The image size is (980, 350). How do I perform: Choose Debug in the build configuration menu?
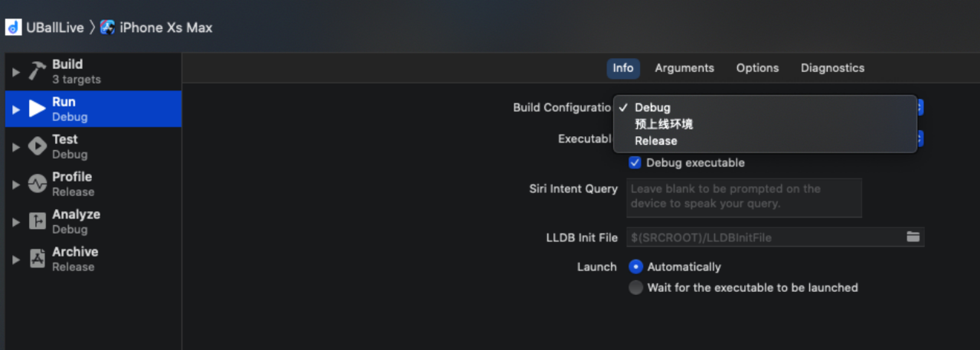pyautogui.click(x=765, y=108)
